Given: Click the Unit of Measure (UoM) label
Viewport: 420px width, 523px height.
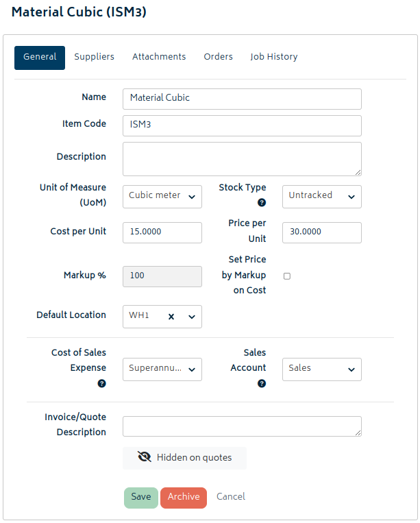Looking at the screenshot, I should click(73, 195).
